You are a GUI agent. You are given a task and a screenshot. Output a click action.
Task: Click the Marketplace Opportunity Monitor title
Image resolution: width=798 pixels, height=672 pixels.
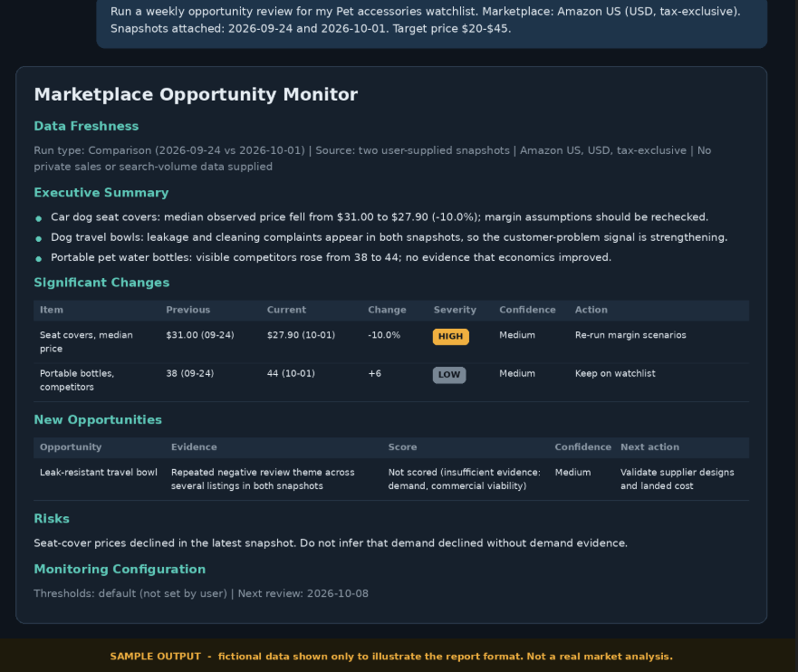click(196, 94)
